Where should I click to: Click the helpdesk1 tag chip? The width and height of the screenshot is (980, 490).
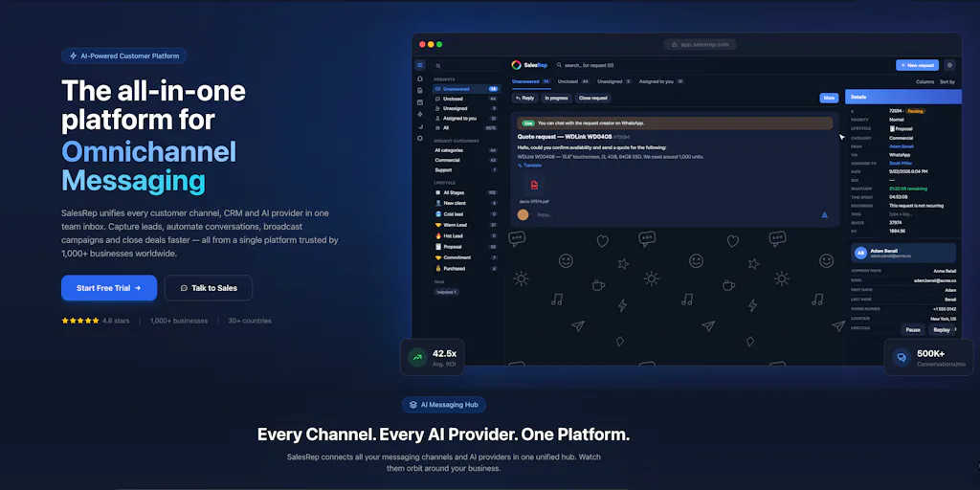pos(446,292)
